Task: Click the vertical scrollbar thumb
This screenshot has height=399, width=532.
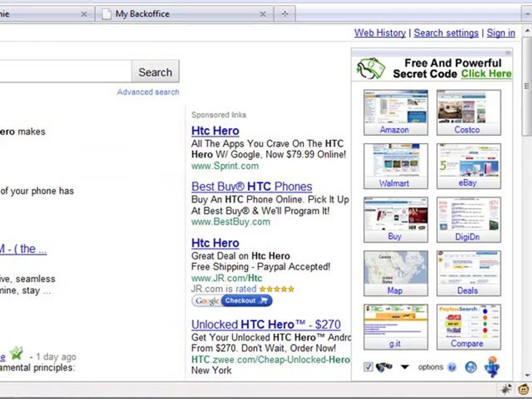Action: [527, 86]
